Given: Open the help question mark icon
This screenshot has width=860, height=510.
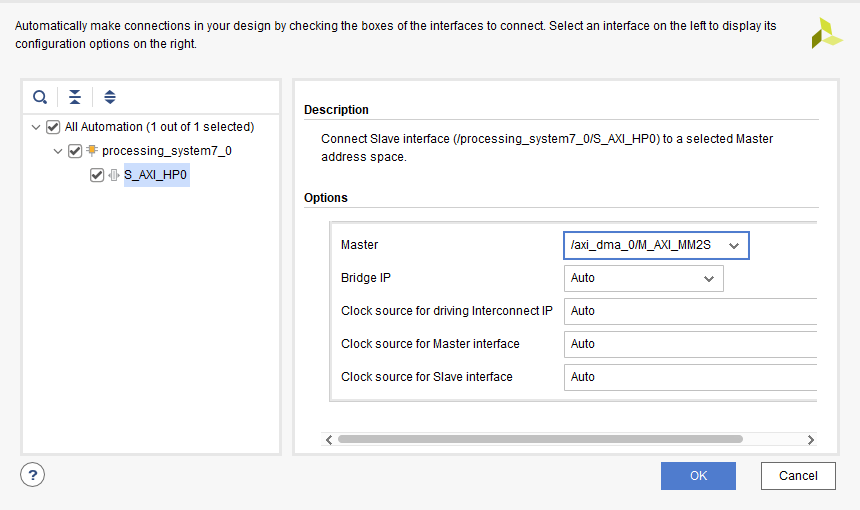Looking at the screenshot, I should (33, 475).
